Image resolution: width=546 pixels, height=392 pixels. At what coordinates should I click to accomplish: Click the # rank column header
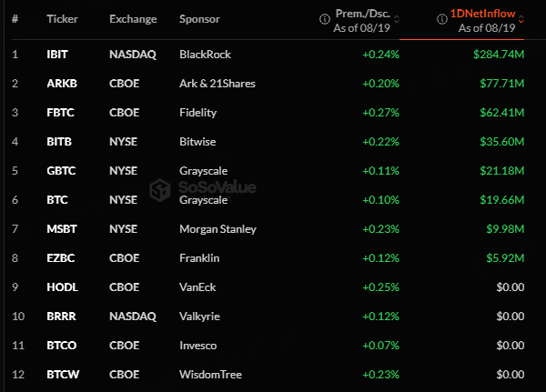tap(15, 19)
